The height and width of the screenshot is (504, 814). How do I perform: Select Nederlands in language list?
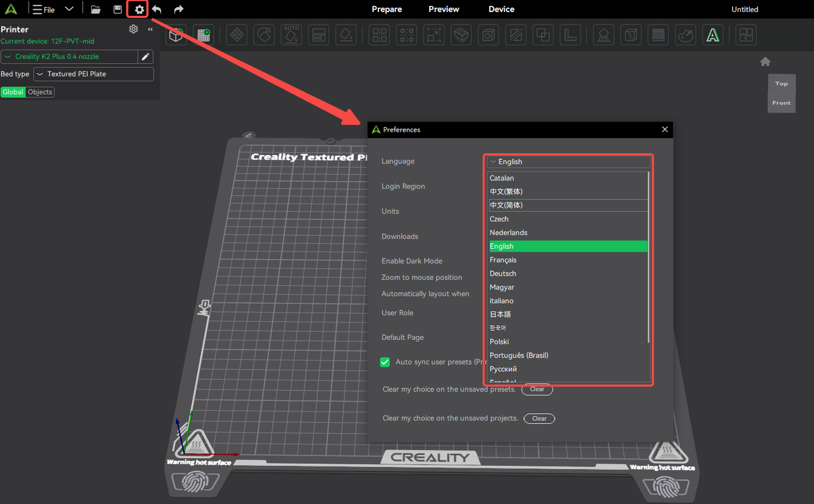click(x=567, y=233)
